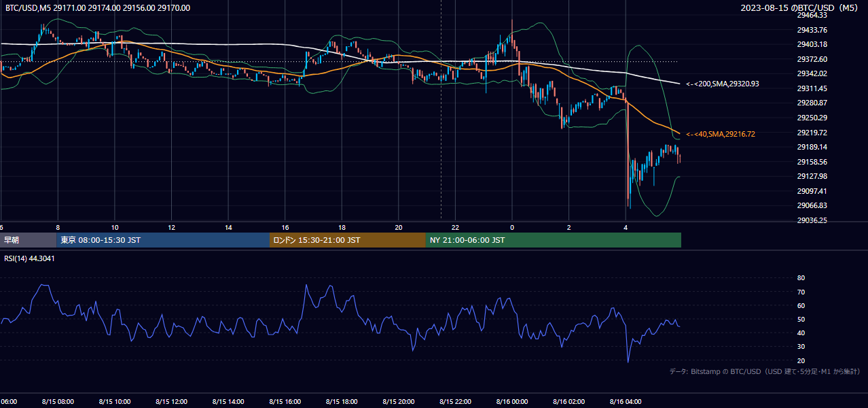Click the NY 21:00-06:00 JST session band
Viewport: 868px width, 408px height.
coord(554,240)
